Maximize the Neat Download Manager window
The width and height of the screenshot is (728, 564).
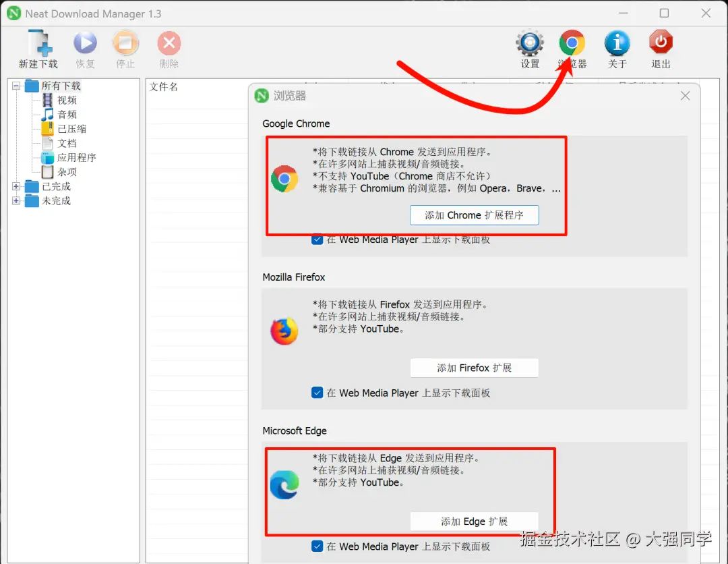click(x=664, y=13)
